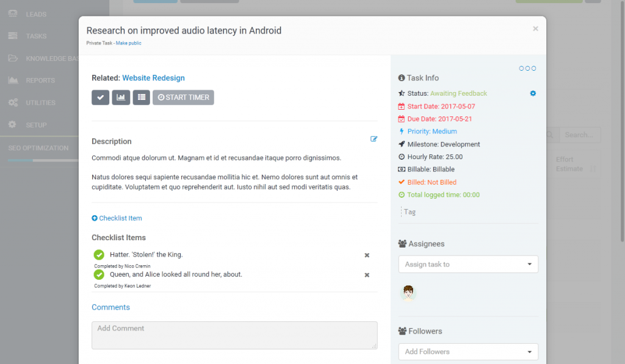This screenshot has height=364, width=625.
Task: Click the checklist list icon near Start Timer
Action: (141, 97)
